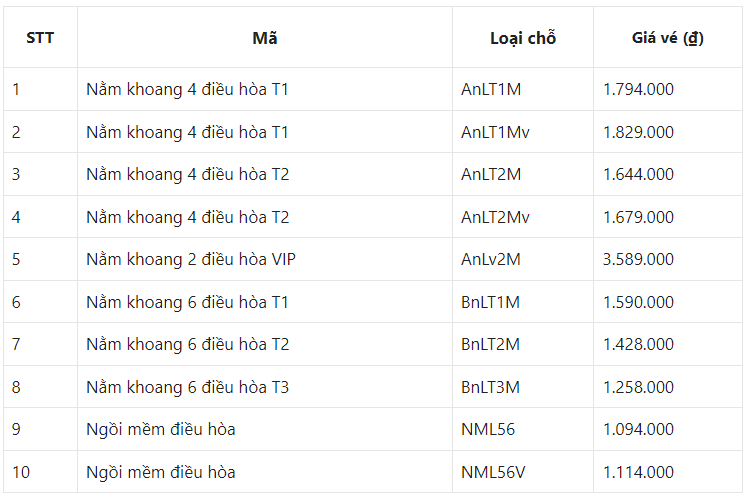Click price 3.589.000 cell
Image resolution: width=756 pixels, height=497 pixels.
[638, 259]
